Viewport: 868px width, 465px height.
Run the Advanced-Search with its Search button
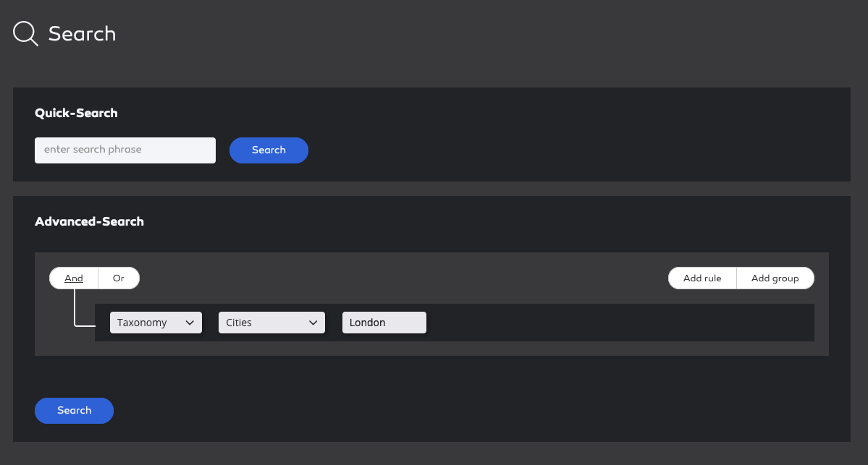coord(74,411)
